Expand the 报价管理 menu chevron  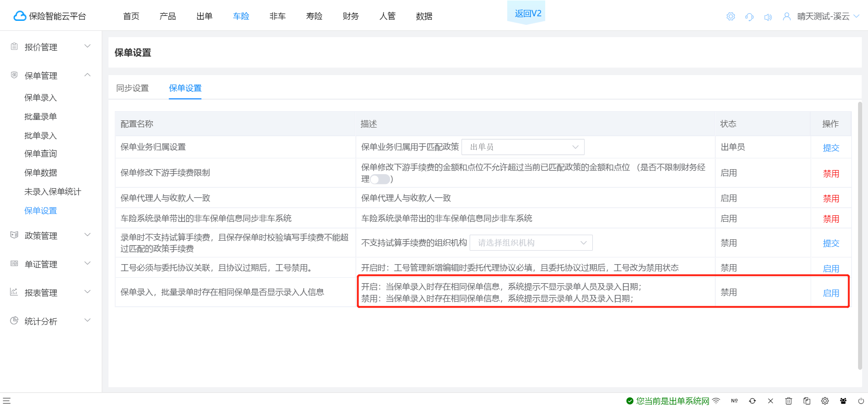click(x=88, y=46)
